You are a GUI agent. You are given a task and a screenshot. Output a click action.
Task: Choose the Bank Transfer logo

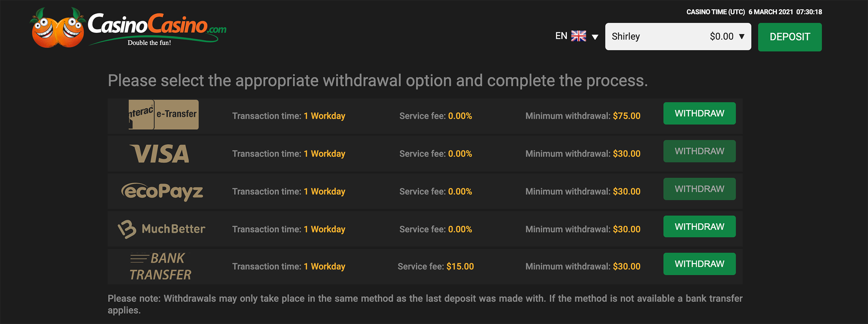160,266
